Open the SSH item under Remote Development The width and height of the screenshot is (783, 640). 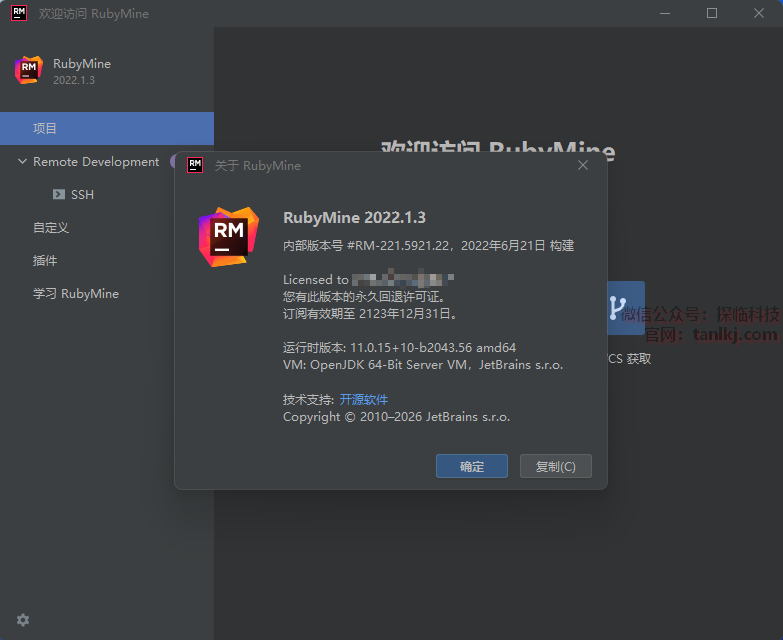(82, 194)
